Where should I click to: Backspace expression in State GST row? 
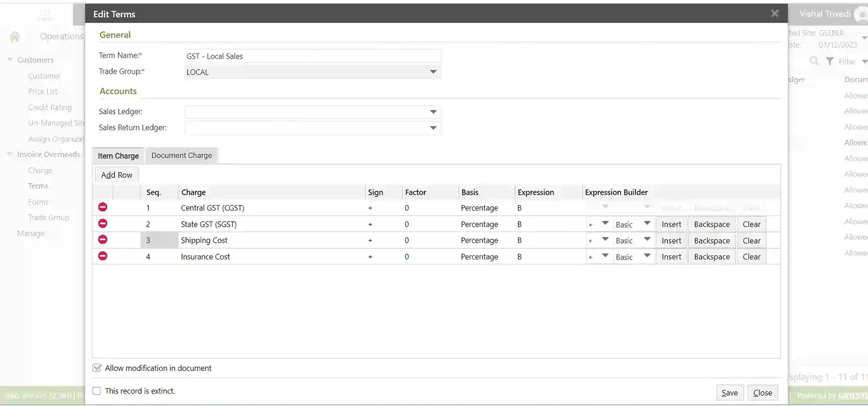click(x=712, y=224)
